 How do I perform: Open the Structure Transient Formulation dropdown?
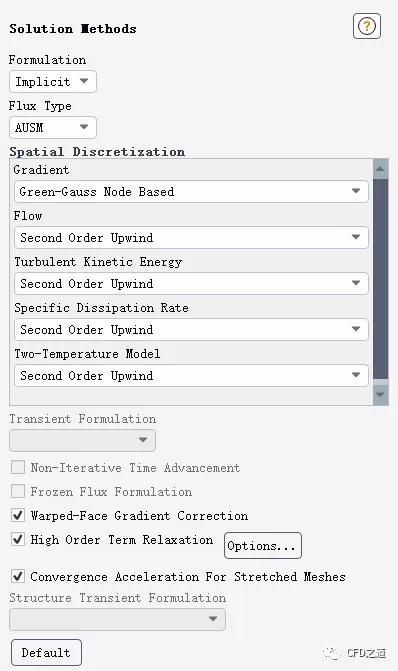[117, 619]
